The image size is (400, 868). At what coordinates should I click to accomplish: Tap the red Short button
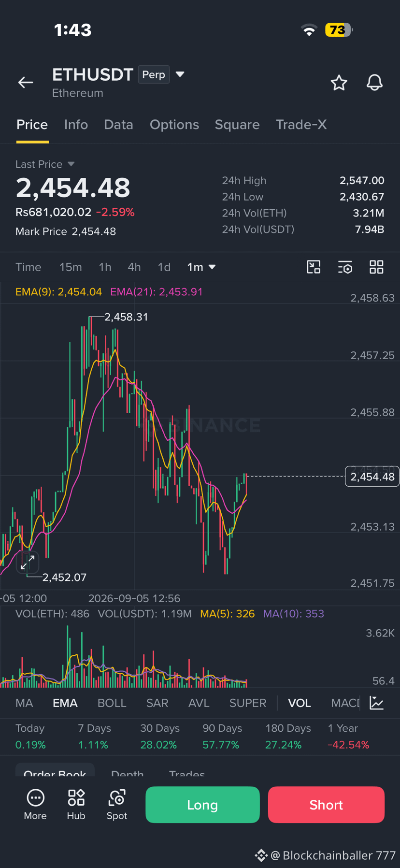point(326,805)
